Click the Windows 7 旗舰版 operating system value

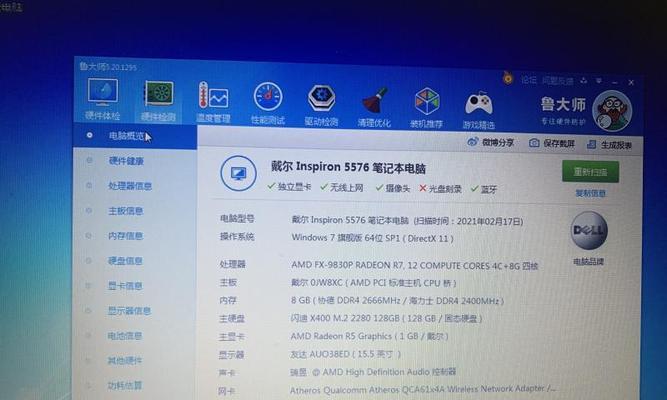click(x=372, y=238)
